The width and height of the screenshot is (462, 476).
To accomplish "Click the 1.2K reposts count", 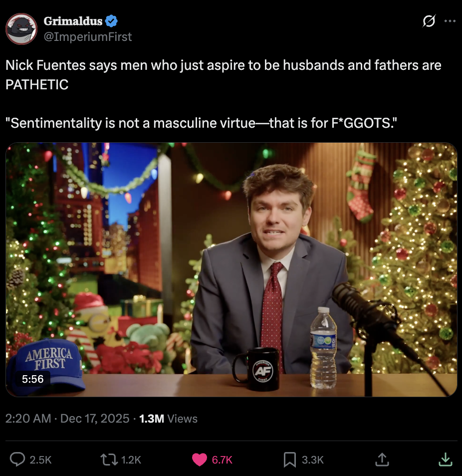I will coord(131,460).
